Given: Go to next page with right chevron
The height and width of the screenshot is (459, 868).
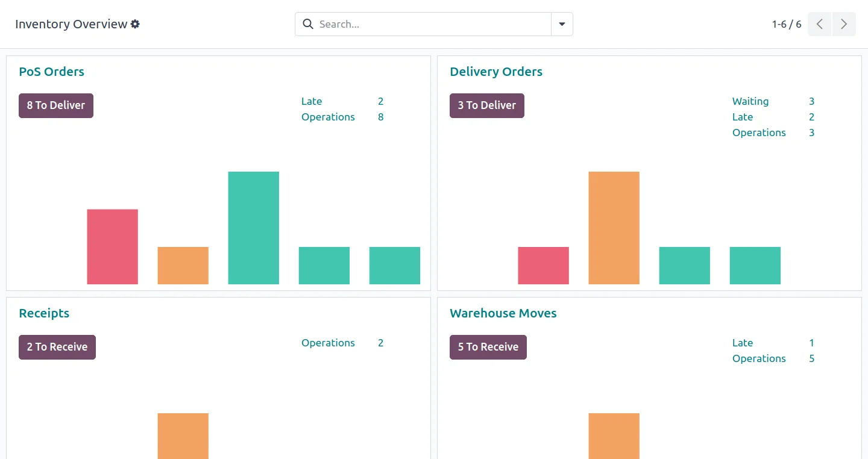Looking at the screenshot, I should point(844,24).
